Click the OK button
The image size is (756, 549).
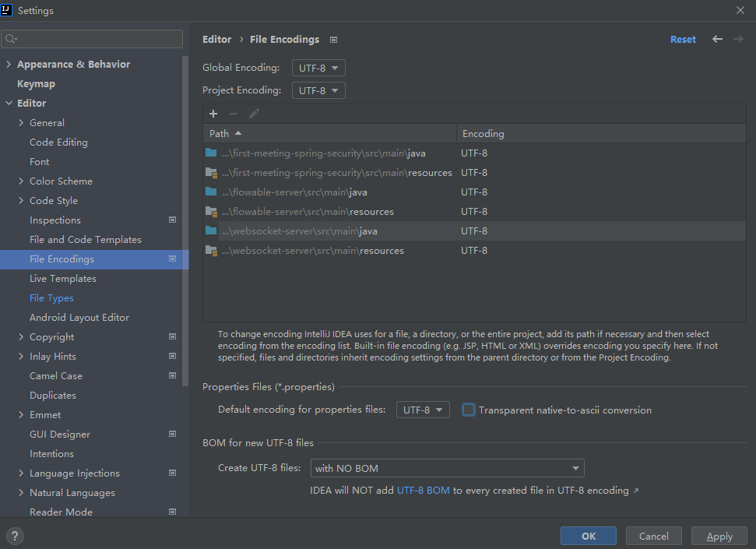[x=588, y=536]
